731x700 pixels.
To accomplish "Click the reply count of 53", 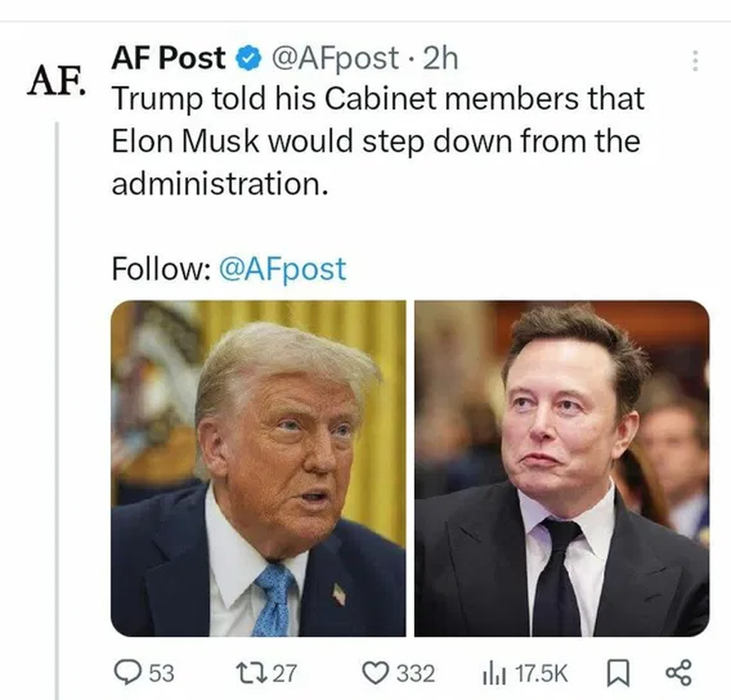I will pyautogui.click(x=161, y=672).
